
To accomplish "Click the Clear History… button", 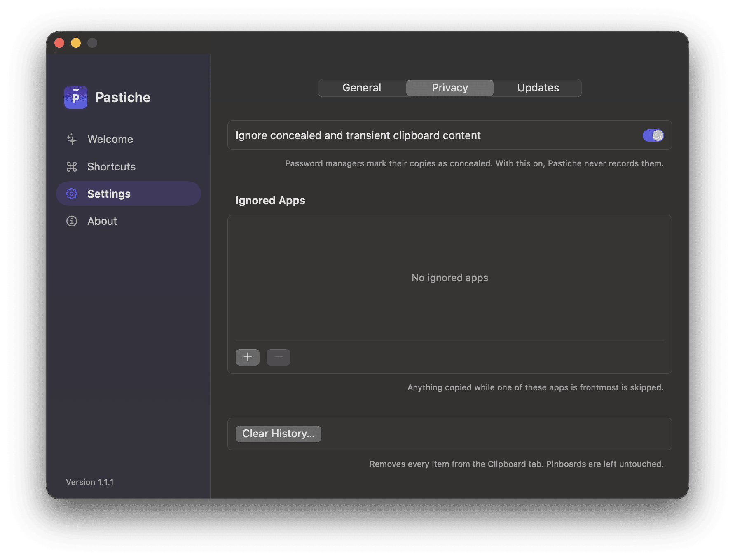I will click(279, 434).
